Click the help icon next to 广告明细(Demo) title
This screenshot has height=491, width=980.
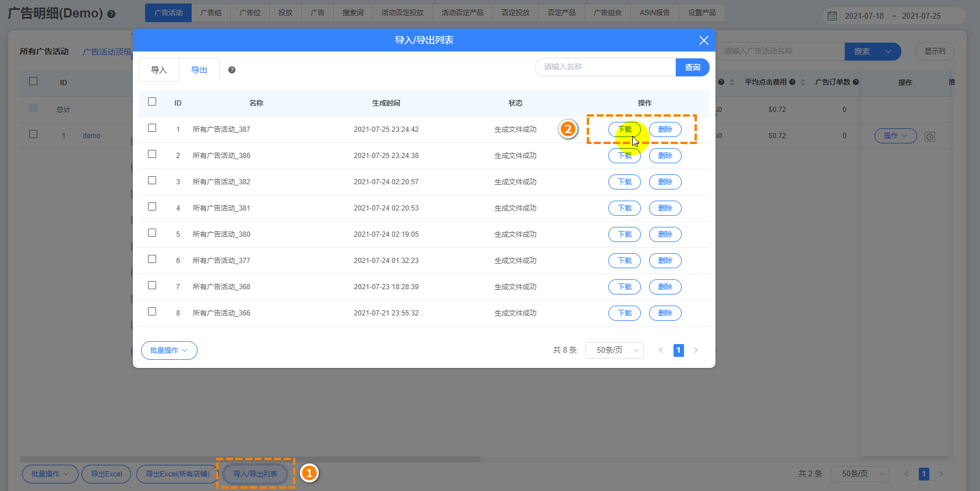[111, 14]
